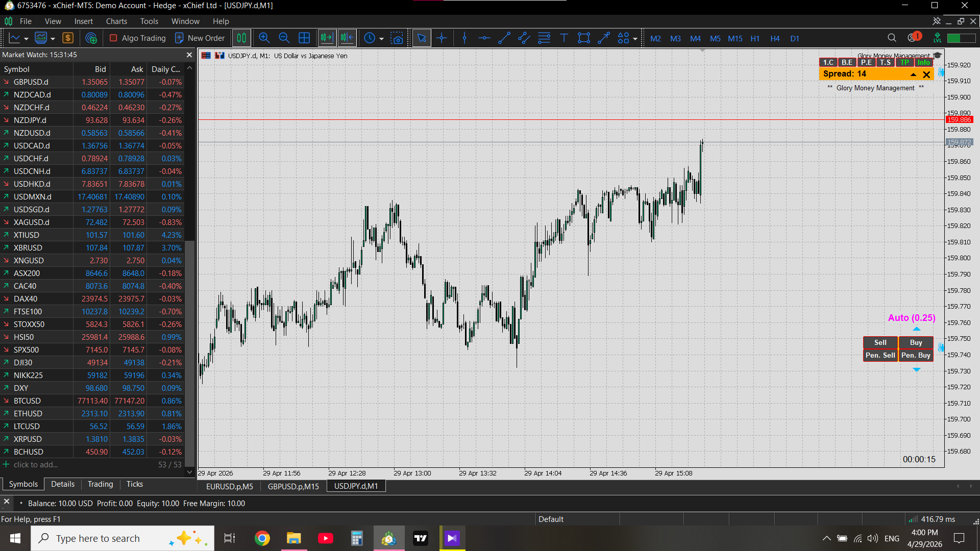Zoom in on the chart
The height and width of the screenshot is (551, 980).
click(264, 38)
